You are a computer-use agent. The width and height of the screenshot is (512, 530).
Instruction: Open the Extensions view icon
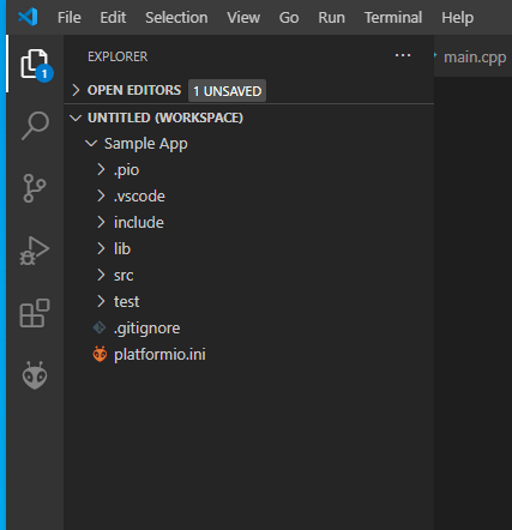tap(35, 313)
